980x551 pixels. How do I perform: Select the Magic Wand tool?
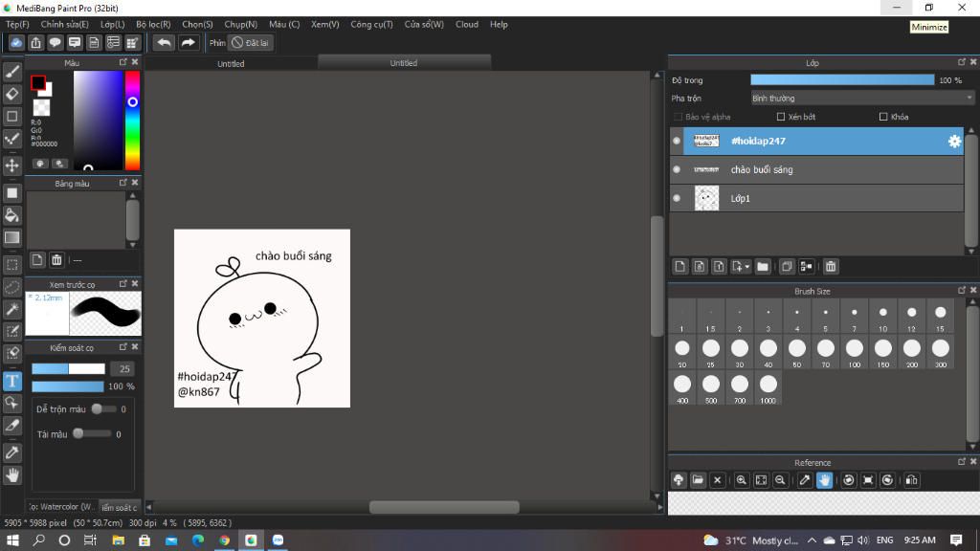[x=11, y=309]
